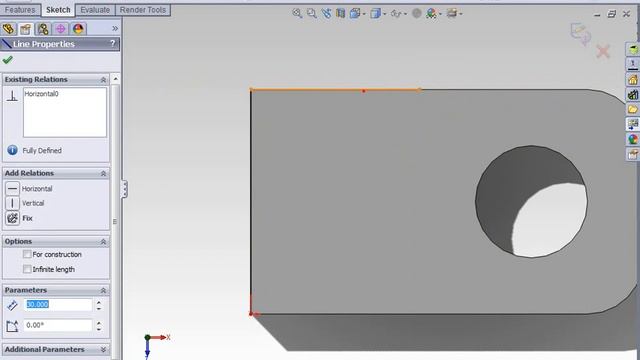Viewport: 640px width, 360px height.
Task: Open home icon task pane tab
Action: pos(633,79)
